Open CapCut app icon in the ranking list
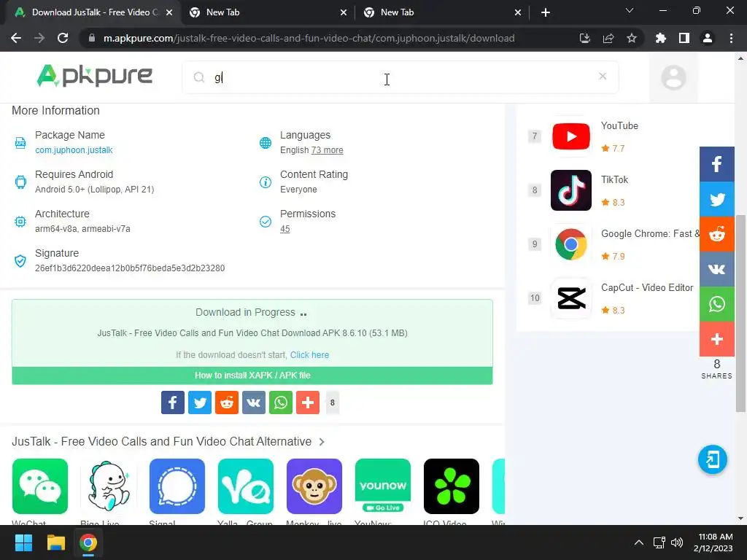The height and width of the screenshot is (560, 747). (570, 298)
